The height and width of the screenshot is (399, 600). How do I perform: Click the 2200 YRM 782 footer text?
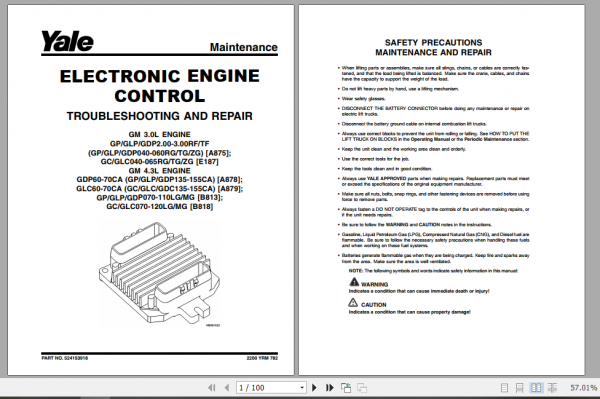[x=262, y=358]
